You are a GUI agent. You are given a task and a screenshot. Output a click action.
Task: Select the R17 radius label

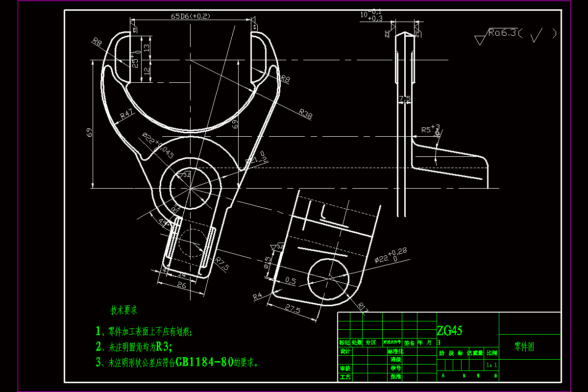[364, 308]
